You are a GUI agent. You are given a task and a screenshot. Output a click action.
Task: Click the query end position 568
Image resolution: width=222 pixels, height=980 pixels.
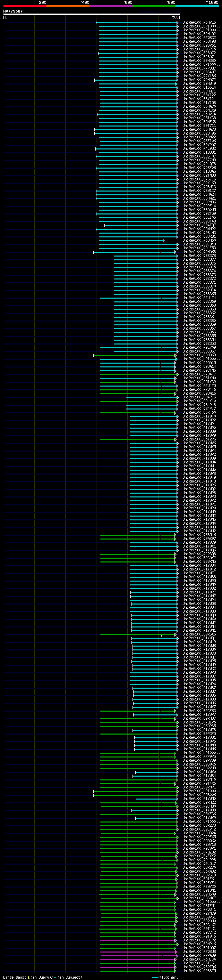point(175,17)
